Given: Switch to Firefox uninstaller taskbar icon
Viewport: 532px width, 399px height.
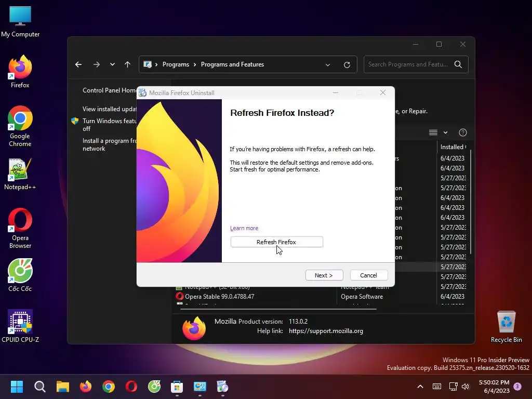Looking at the screenshot, I should point(222,387).
